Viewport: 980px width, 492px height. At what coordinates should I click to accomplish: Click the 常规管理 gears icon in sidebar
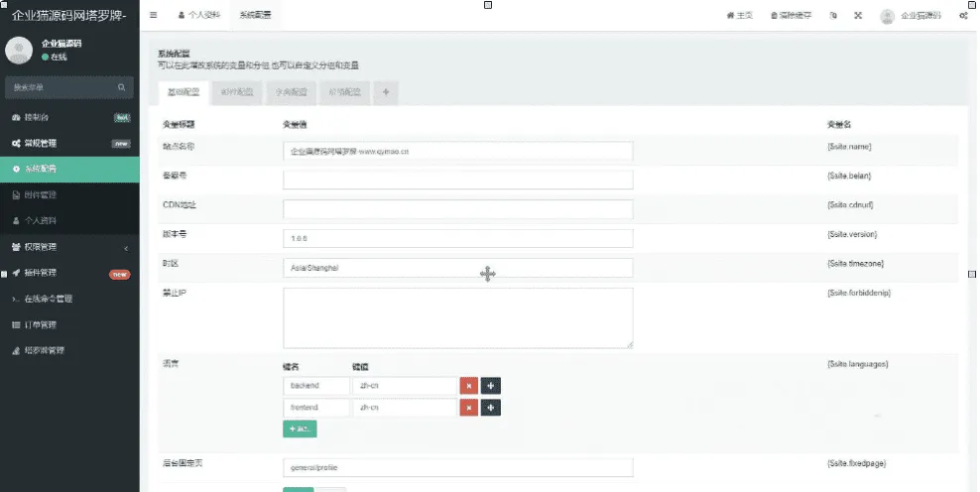[x=16, y=143]
